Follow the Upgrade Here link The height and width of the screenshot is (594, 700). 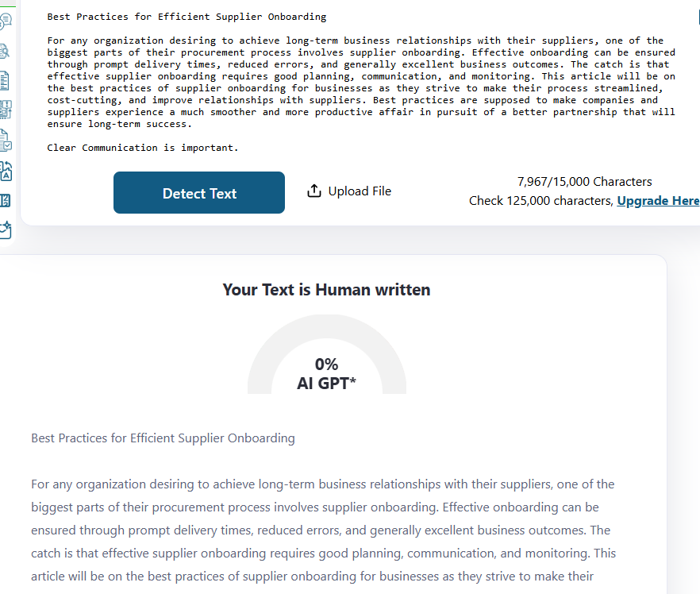[x=658, y=201]
